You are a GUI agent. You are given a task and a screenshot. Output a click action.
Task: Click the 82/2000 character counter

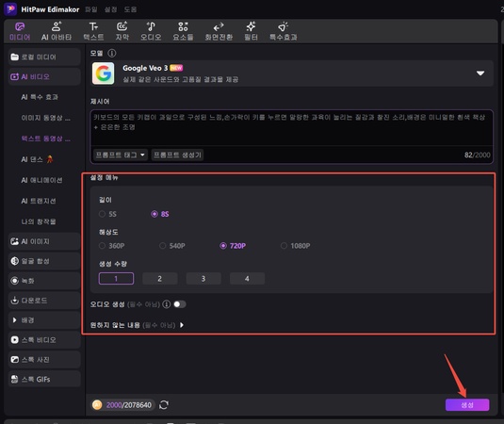pos(477,155)
